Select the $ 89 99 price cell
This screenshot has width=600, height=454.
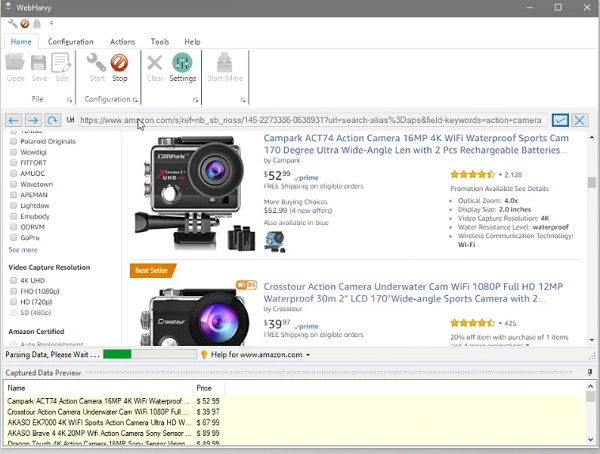coord(208,433)
